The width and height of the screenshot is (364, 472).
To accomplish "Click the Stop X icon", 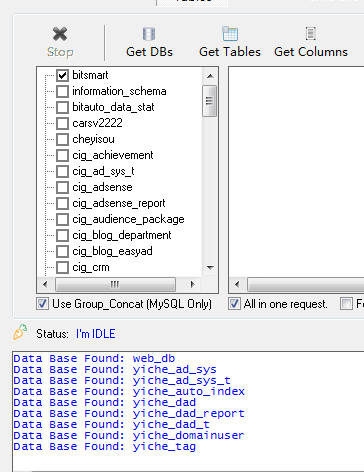I will coord(60,34).
